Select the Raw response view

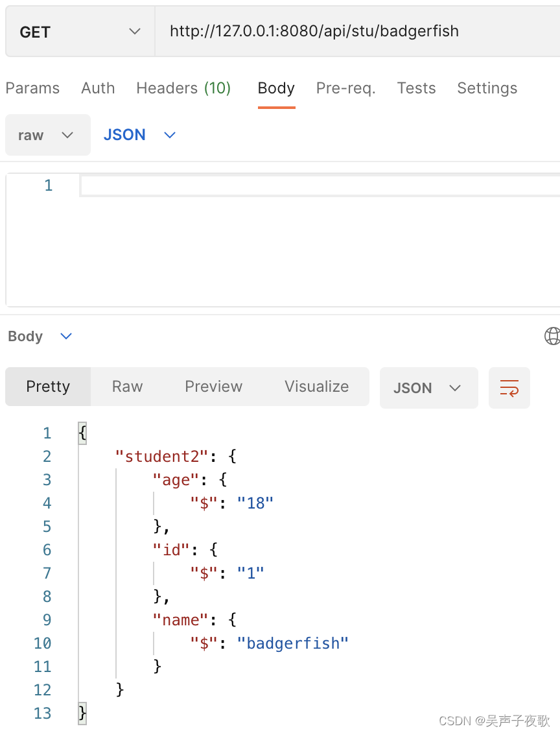pos(128,387)
